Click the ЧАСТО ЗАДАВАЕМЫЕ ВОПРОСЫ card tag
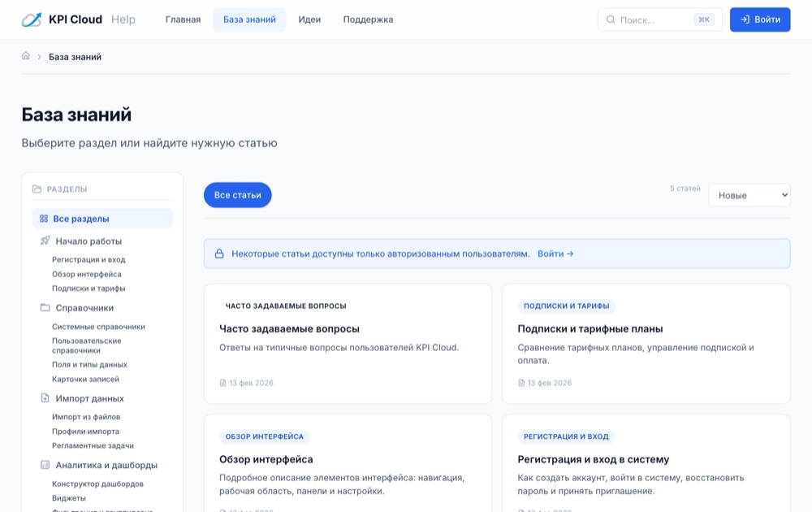 (286, 306)
